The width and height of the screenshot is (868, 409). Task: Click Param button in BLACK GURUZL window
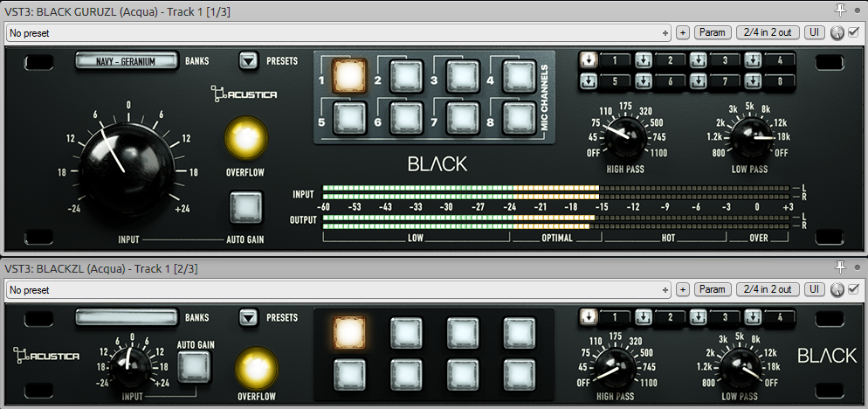coord(713,32)
